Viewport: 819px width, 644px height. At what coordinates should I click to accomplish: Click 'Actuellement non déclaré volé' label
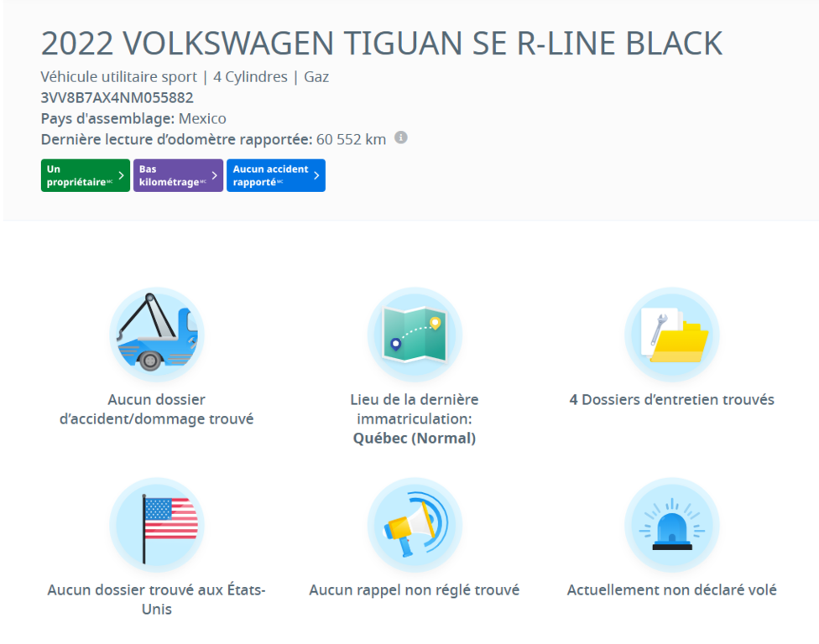pyautogui.click(x=671, y=589)
